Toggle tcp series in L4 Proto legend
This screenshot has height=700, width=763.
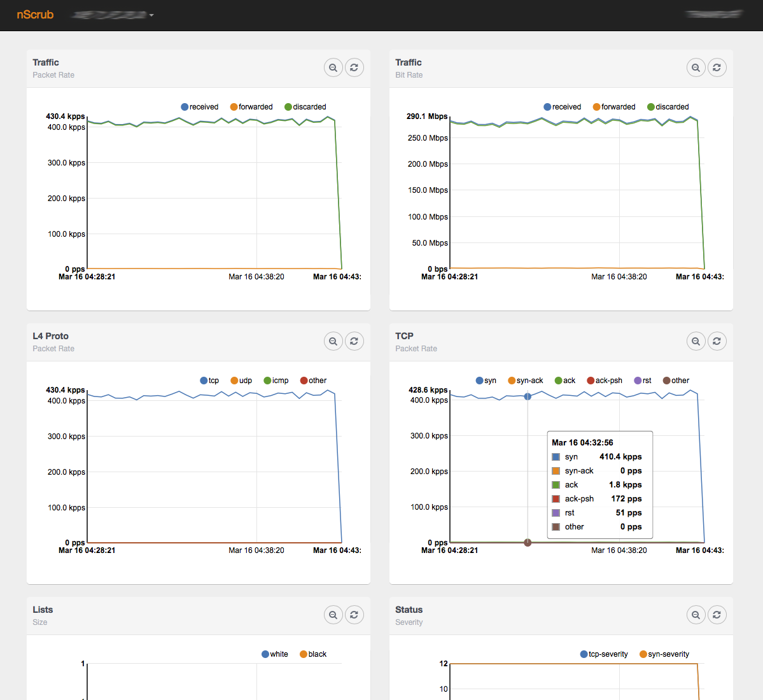209,381
